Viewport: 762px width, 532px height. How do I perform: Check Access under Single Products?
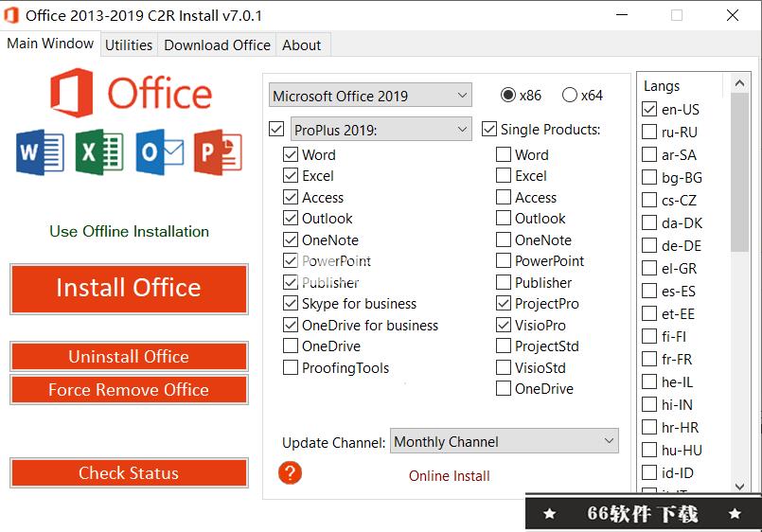(504, 197)
